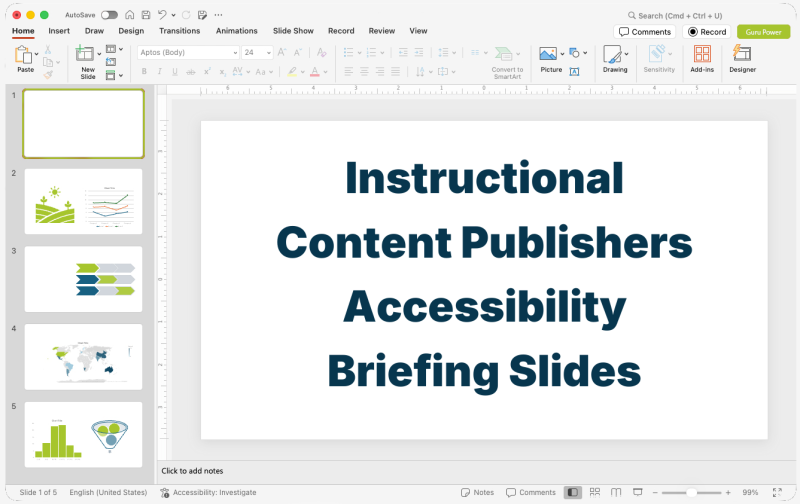800x504 pixels.
Task: Click the Increase Indent icon
Action: [x=419, y=53]
